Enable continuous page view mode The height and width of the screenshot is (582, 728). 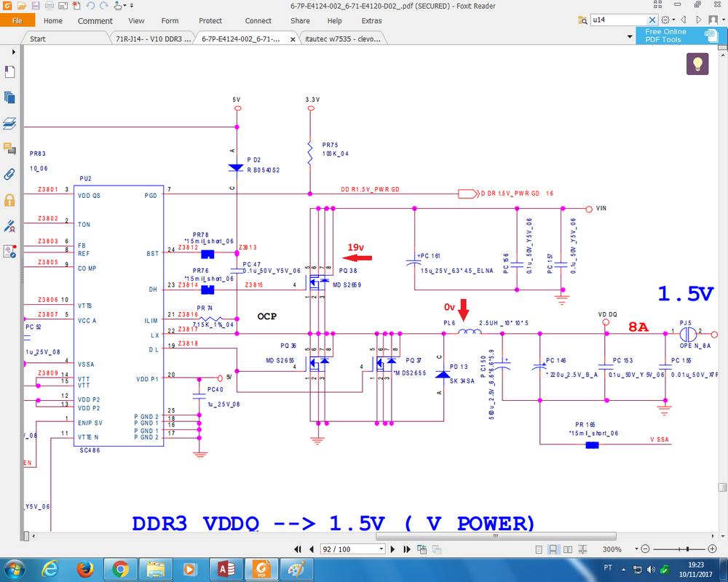click(553, 549)
